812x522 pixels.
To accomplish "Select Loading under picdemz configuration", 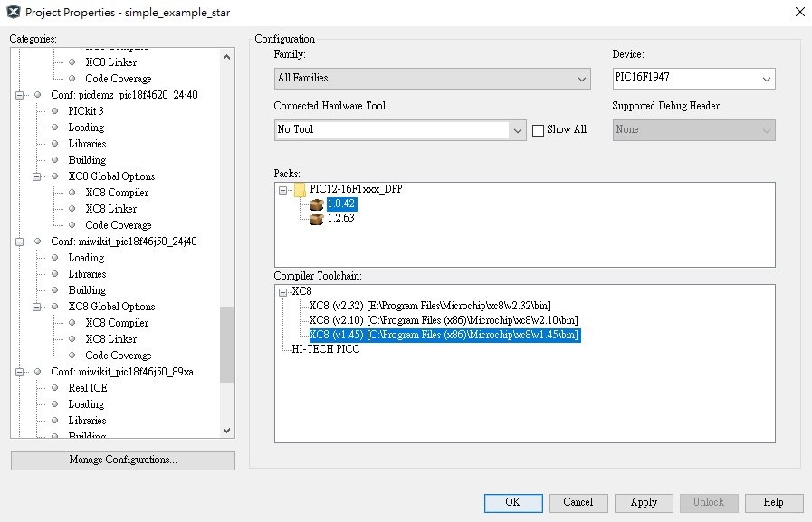I will point(86,128).
